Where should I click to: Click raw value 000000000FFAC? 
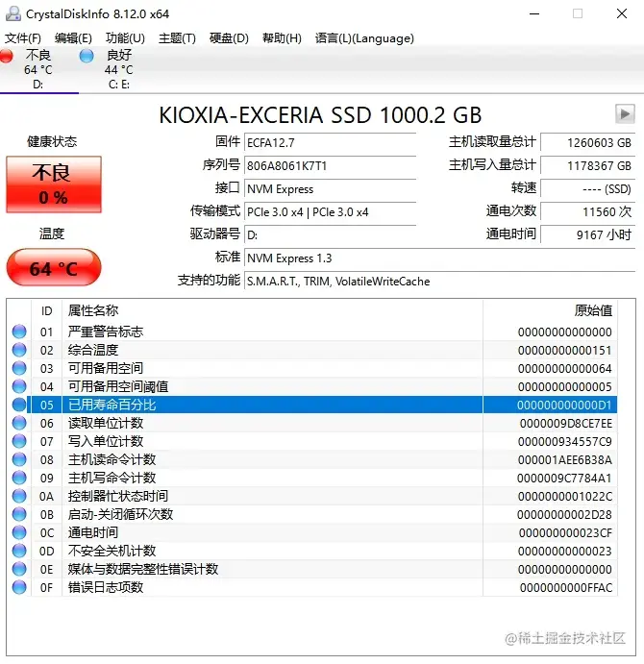[566, 588]
